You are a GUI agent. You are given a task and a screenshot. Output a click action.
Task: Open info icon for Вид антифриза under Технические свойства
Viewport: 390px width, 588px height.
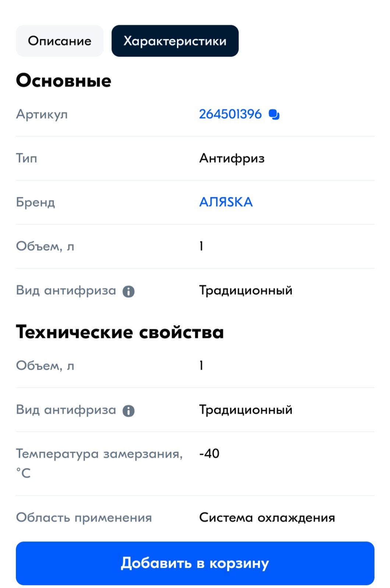pyautogui.click(x=128, y=410)
